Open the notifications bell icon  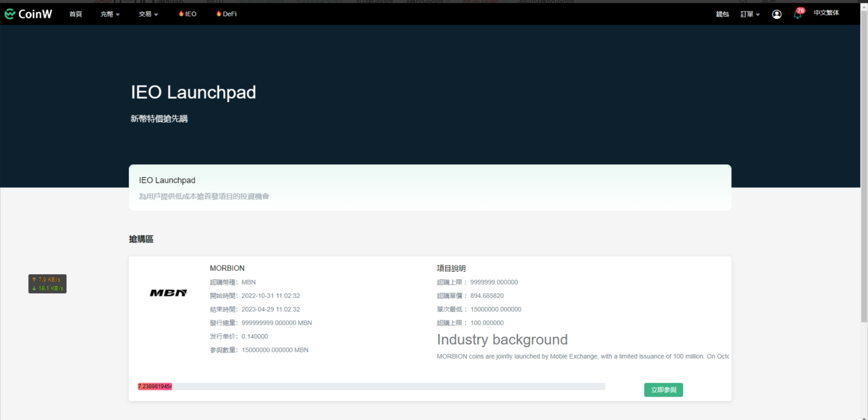798,14
